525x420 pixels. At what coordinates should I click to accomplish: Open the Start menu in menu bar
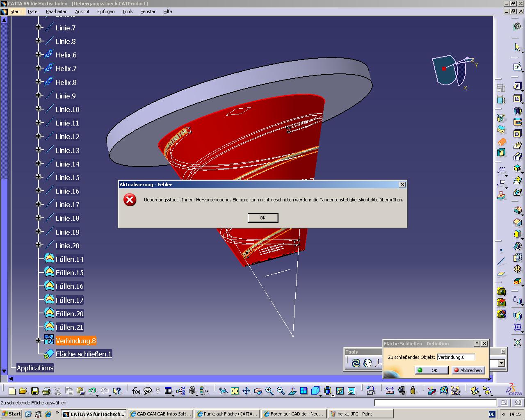16,11
